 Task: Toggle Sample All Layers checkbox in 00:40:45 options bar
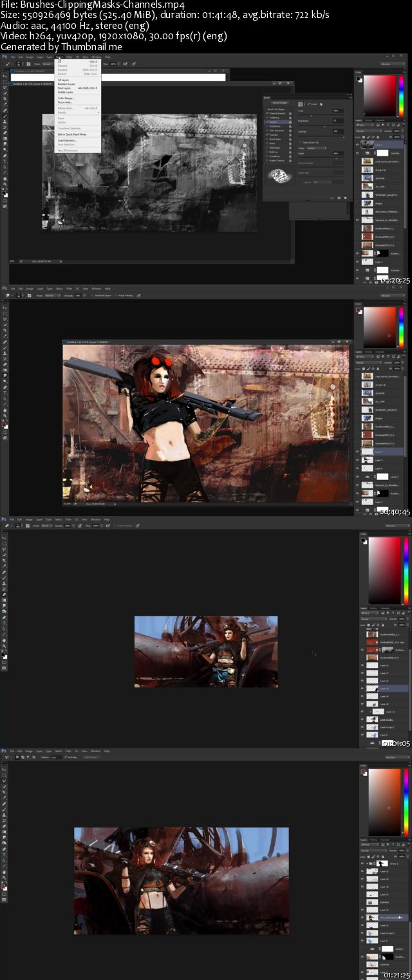click(93, 295)
